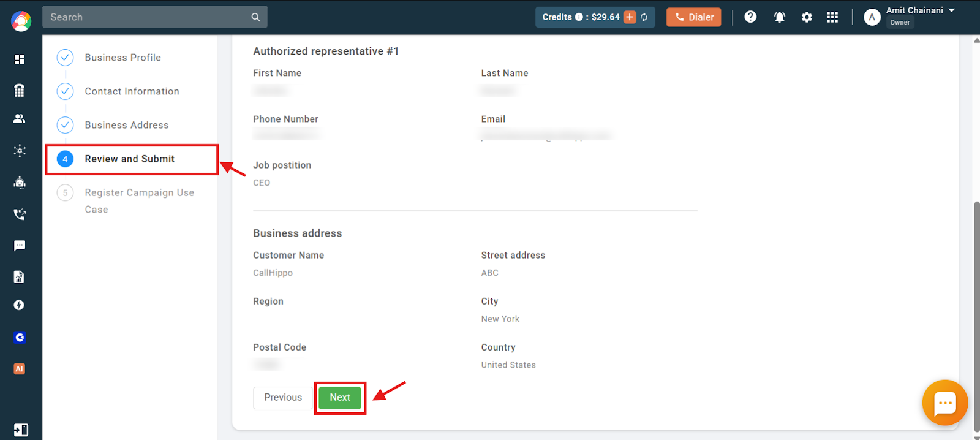Open the lightning bolt power dialer icon
The image size is (980, 440).
20,305
